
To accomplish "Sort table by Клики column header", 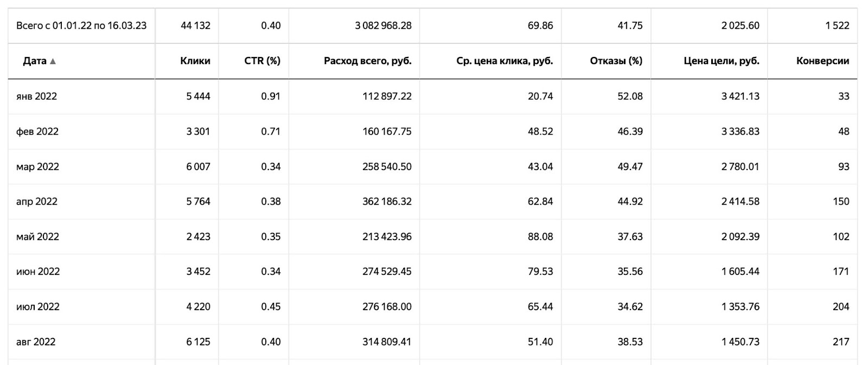I will click(x=195, y=61).
